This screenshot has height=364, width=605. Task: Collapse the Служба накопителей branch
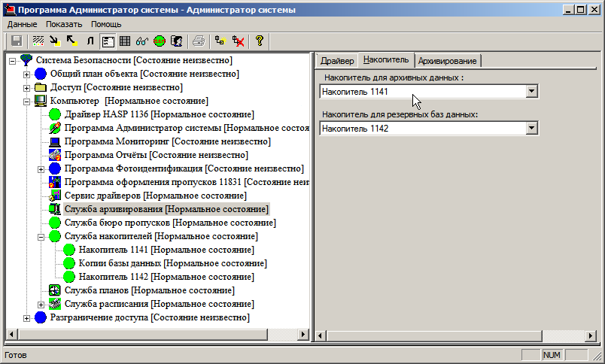click(41, 236)
